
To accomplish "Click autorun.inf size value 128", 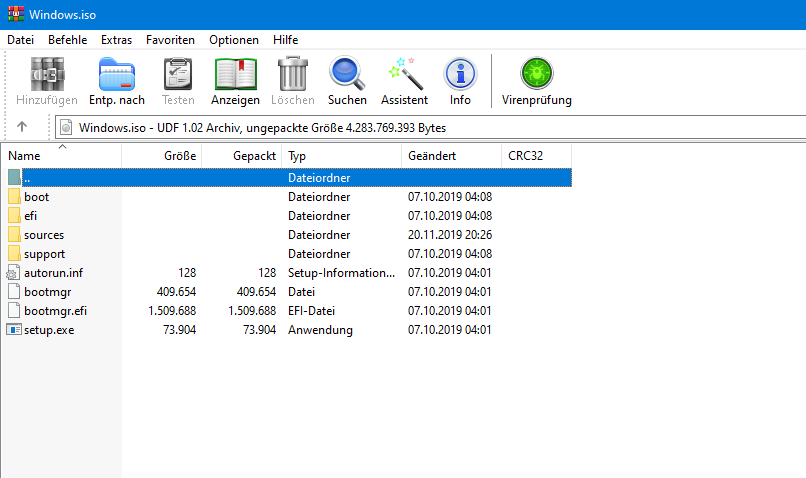I will 187,273.
